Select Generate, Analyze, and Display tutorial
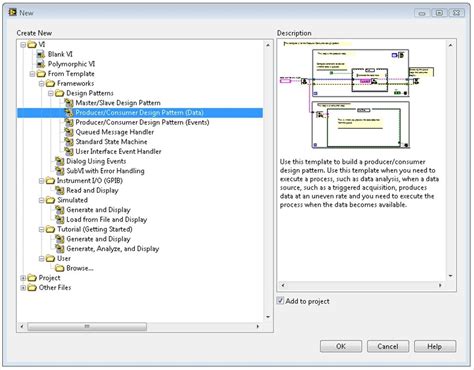The width and height of the screenshot is (474, 370). point(113,249)
